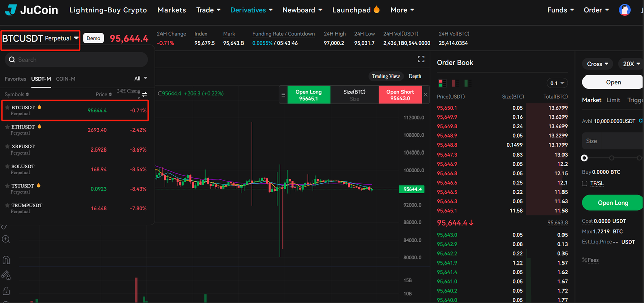Image resolution: width=644 pixels, height=303 pixels.
Task: Click the green Open Long order button
Action: 613,203
